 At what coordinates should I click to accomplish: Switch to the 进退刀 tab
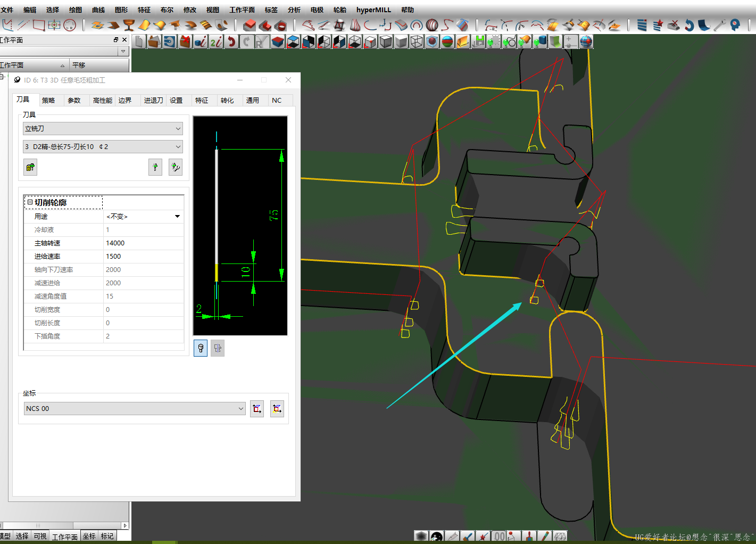(x=153, y=100)
